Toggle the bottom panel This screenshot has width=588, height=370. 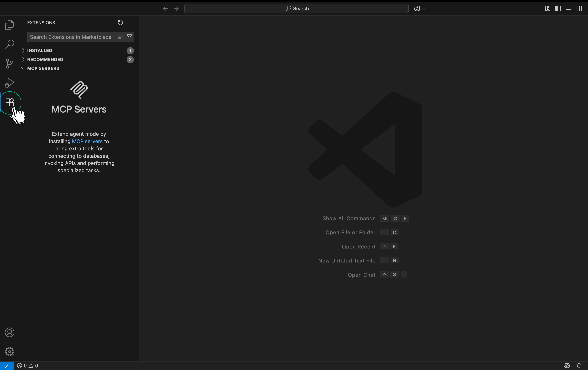click(x=568, y=9)
